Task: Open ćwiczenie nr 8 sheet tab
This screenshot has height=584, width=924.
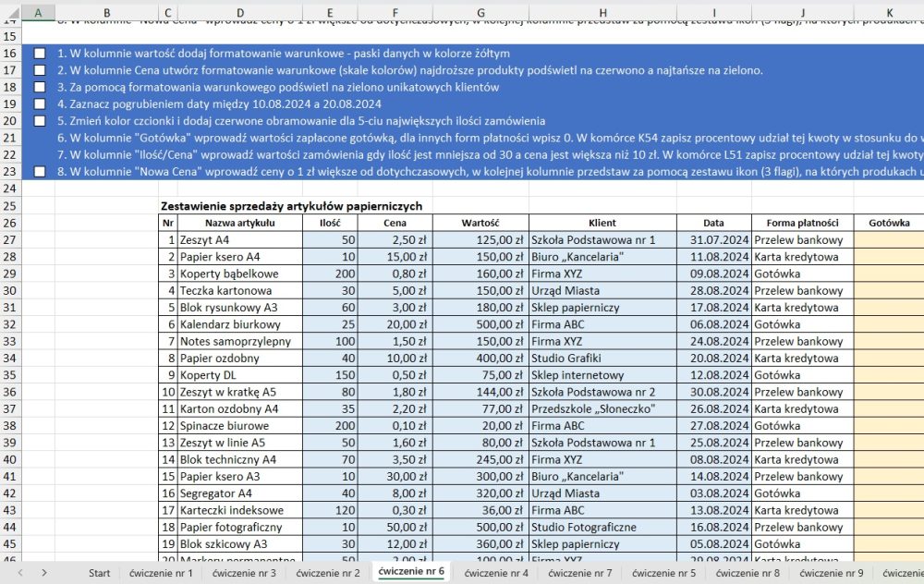Action: [x=748, y=573]
